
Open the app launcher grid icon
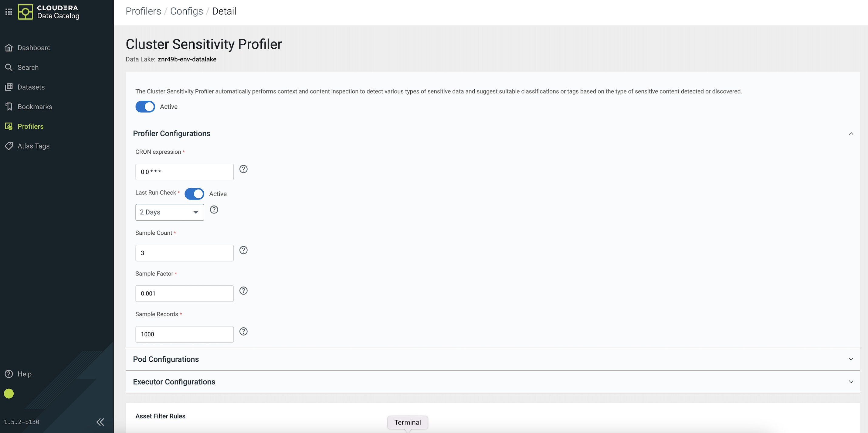click(x=9, y=12)
